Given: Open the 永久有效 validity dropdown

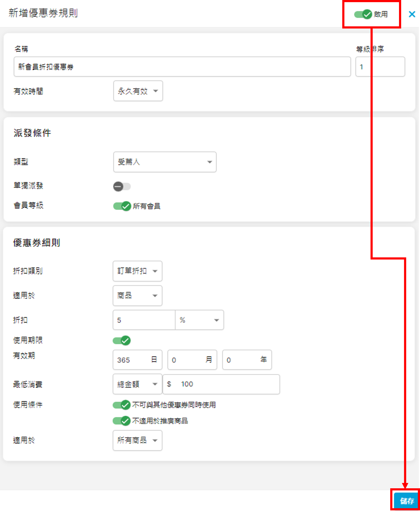Looking at the screenshot, I should (x=138, y=91).
